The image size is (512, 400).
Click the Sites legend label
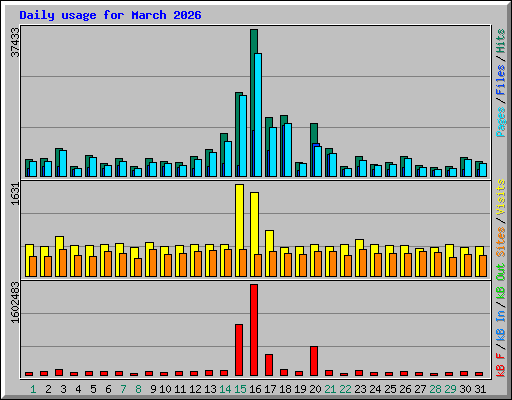[x=501, y=242]
